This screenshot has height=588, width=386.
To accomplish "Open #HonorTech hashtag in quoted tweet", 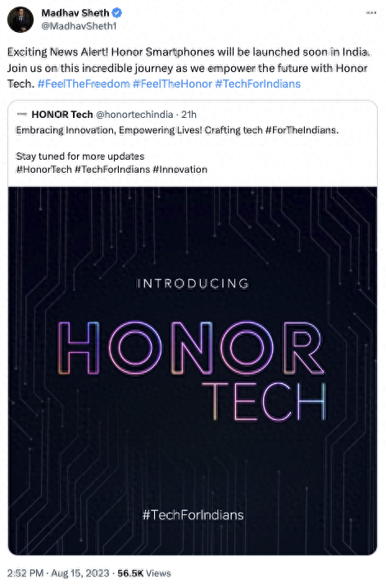I will 44,170.
